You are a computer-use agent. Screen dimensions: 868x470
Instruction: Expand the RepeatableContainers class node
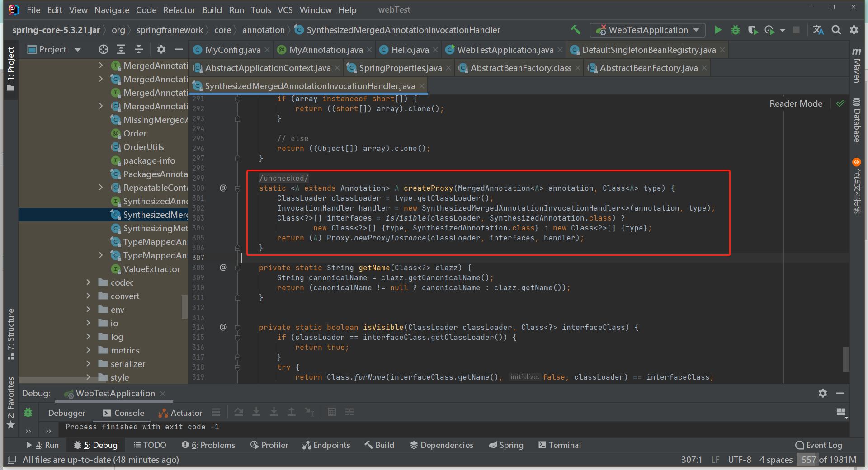(101, 188)
